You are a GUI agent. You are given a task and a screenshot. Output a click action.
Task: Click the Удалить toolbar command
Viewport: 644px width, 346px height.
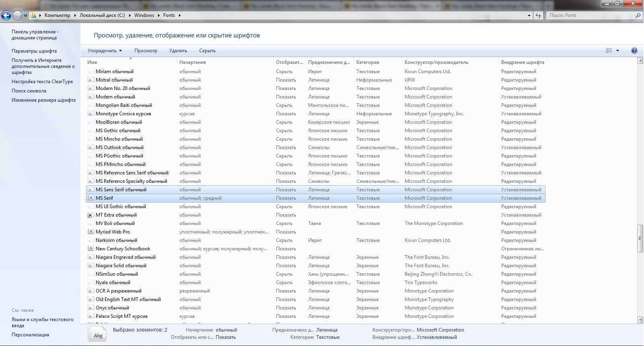pyautogui.click(x=178, y=51)
